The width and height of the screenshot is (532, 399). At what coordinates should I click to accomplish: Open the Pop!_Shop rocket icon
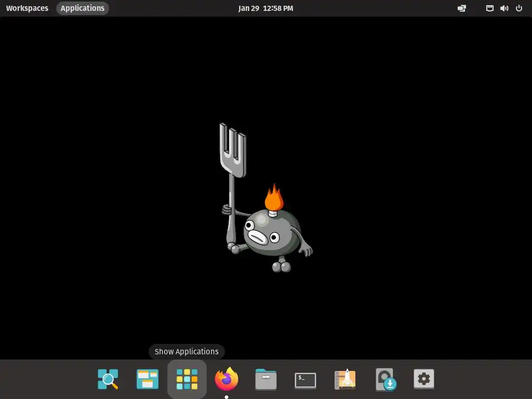345,379
